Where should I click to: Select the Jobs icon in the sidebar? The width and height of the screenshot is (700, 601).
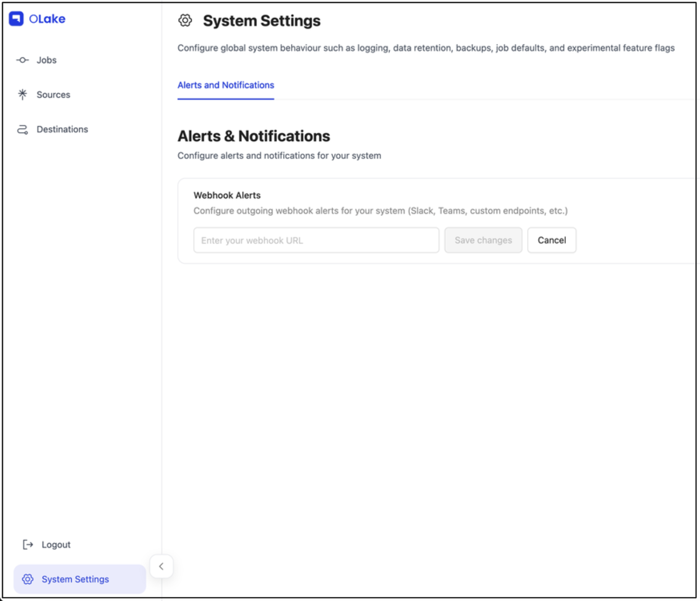pyautogui.click(x=22, y=60)
